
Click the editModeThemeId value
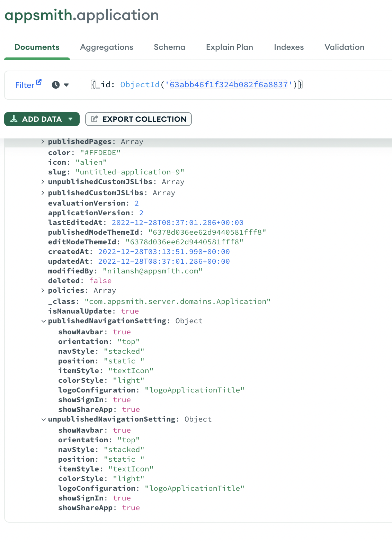[x=185, y=242]
